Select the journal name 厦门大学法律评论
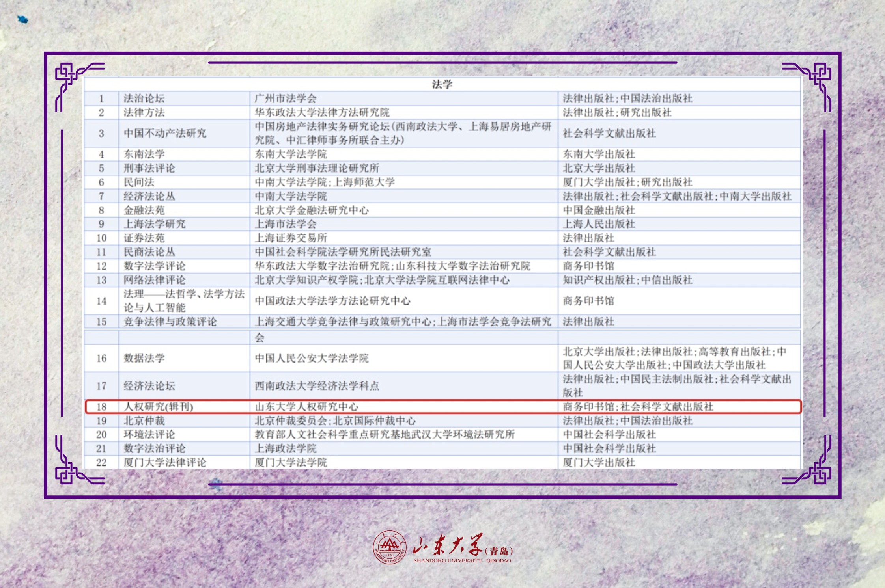 tap(165, 462)
